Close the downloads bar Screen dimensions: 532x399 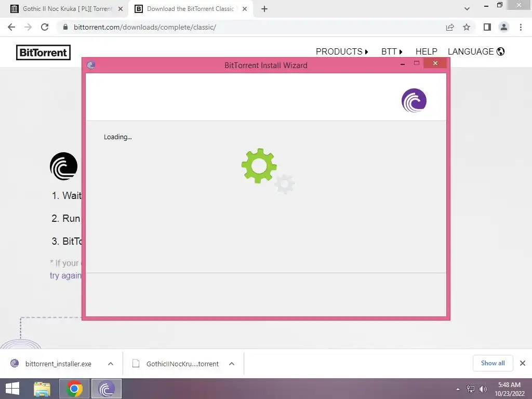tap(523, 363)
